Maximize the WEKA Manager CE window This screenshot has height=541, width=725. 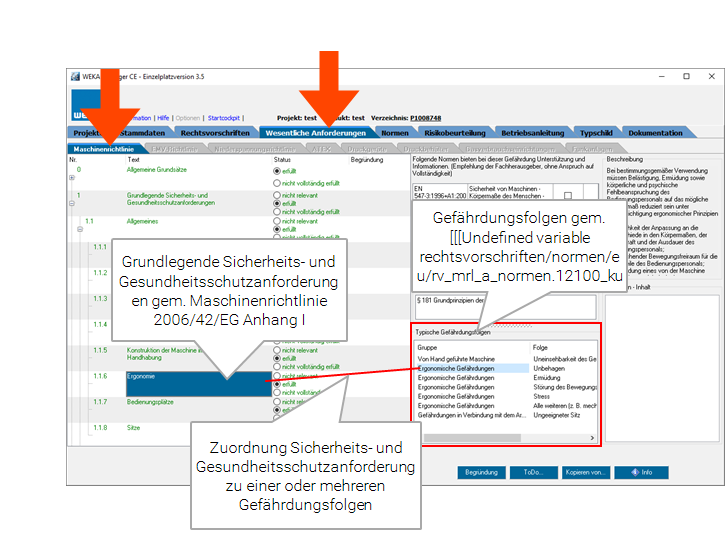click(x=686, y=76)
